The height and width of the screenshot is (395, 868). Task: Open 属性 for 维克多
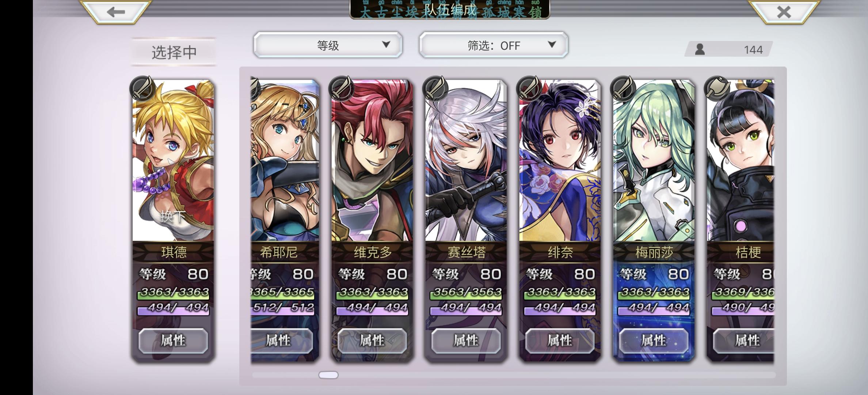(372, 341)
